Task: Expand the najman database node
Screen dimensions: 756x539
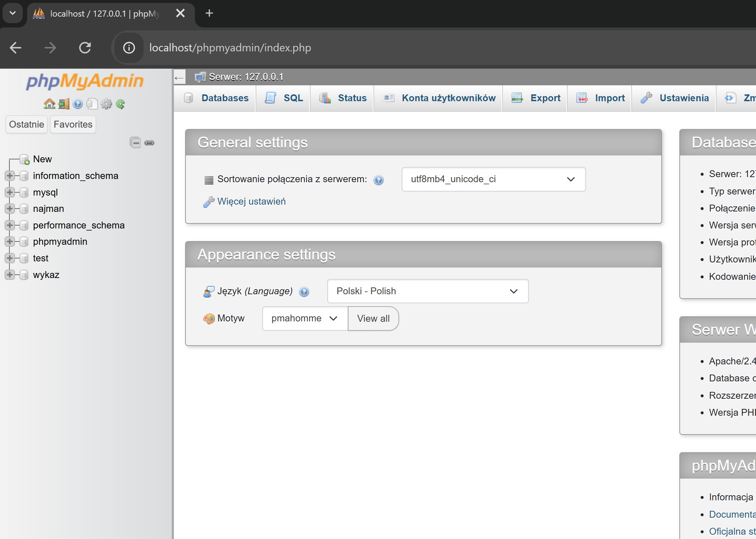Action: click(x=10, y=209)
